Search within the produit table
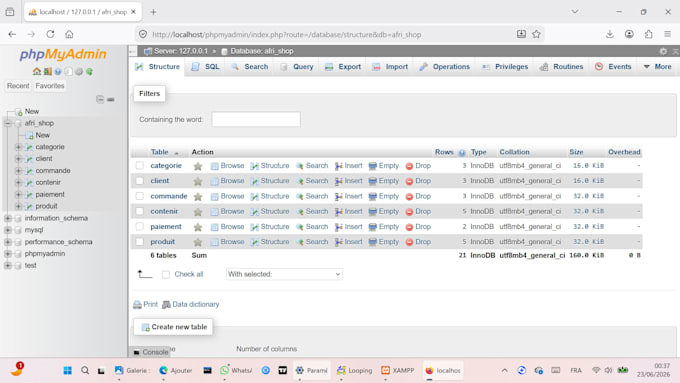Image resolution: width=680 pixels, height=383 pixels. [x=312, y=242]
